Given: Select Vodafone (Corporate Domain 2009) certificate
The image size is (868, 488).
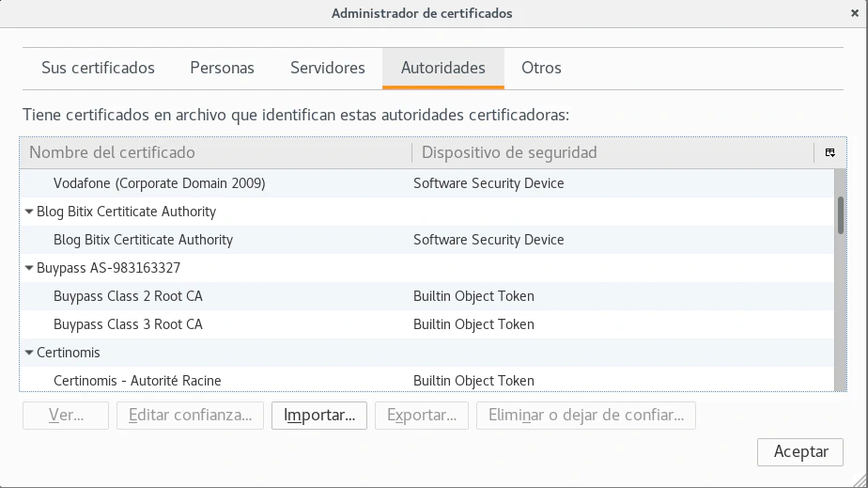Looking at the screenshot, I should [159, 183].
